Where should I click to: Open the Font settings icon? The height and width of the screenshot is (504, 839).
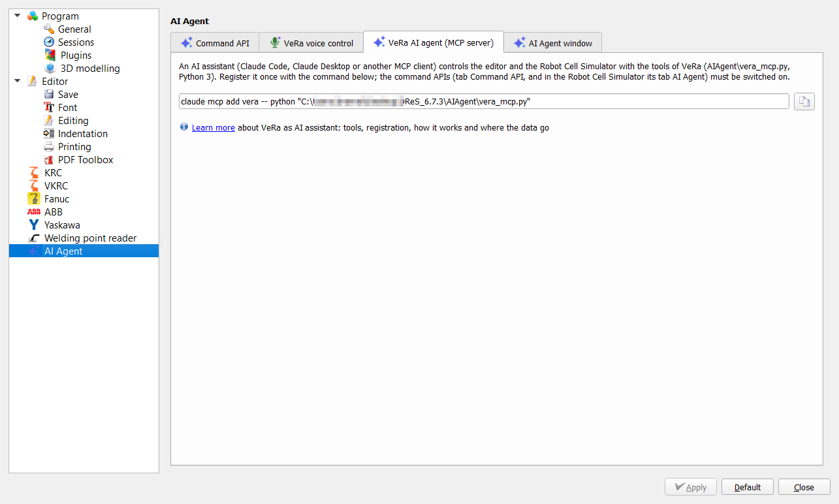49,107
